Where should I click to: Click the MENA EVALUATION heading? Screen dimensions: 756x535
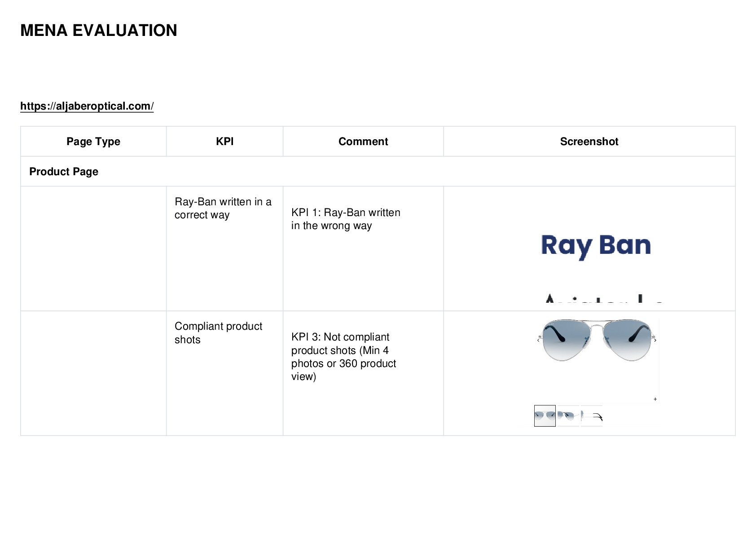(x=99, y=31)
